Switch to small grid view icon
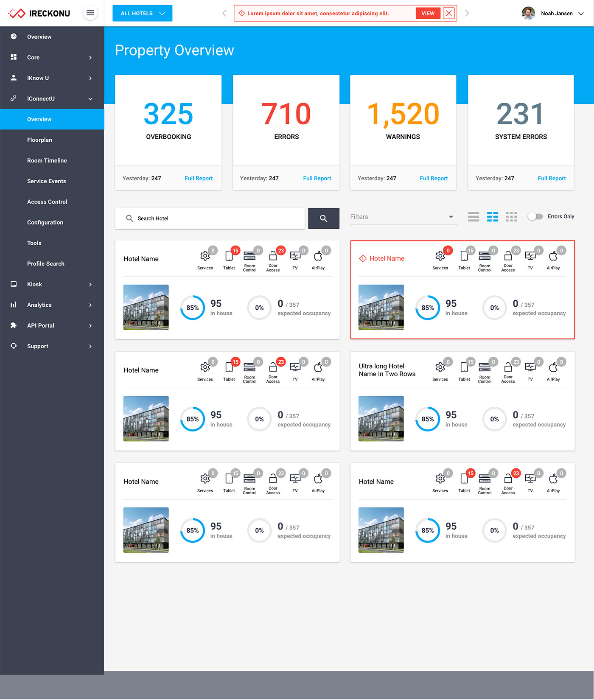The width and height of the screenshot is (594, 700). [x=511, y=217]
